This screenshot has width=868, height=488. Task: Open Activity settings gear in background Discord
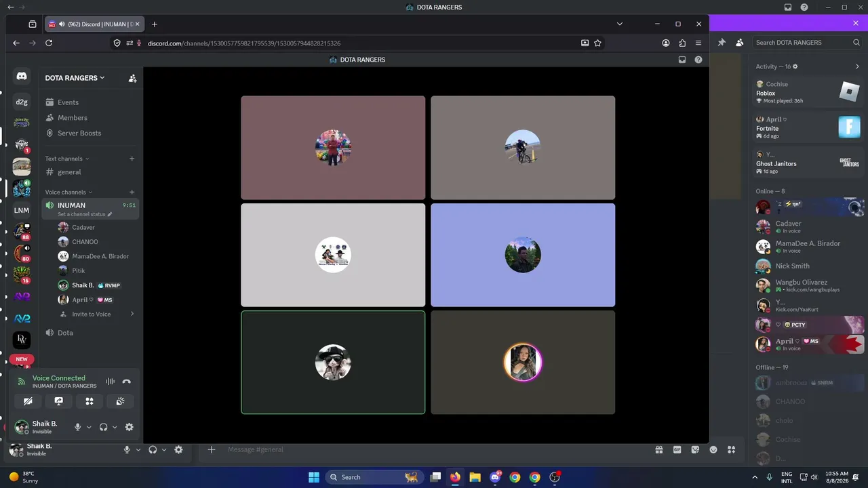click(x=795, y=66)
